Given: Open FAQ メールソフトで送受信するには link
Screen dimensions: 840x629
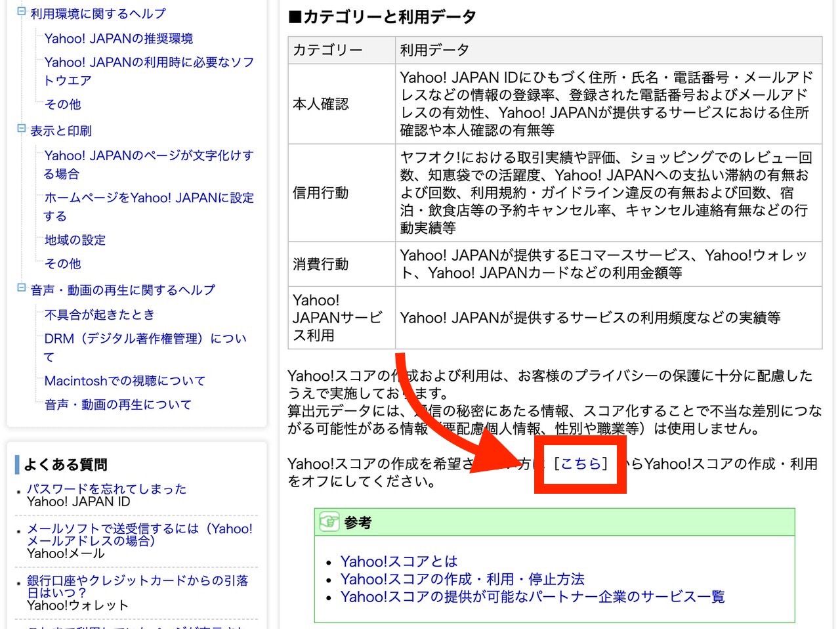Looking at the screenshot, I should 140,534.
